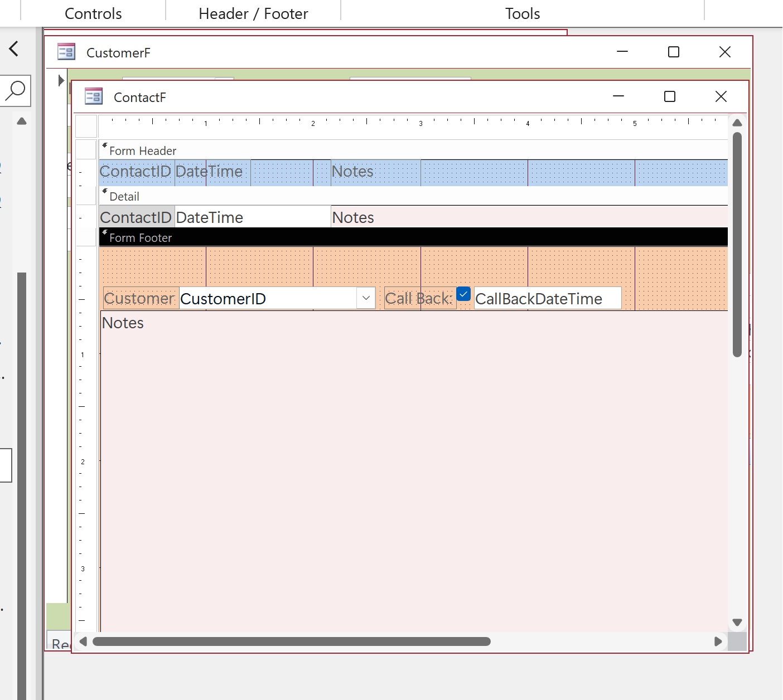
Task: Select the Detail section bar
Action: click(x=413, y=196)
